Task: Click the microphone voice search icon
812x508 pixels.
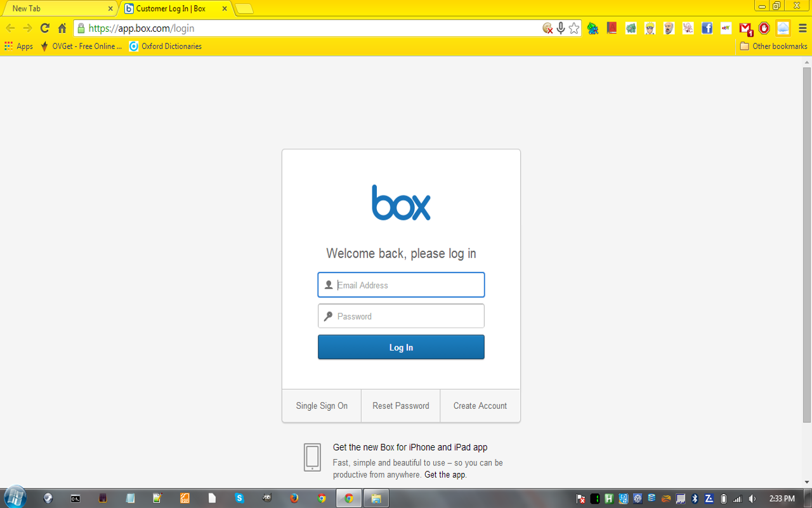Action: point(561,28)
